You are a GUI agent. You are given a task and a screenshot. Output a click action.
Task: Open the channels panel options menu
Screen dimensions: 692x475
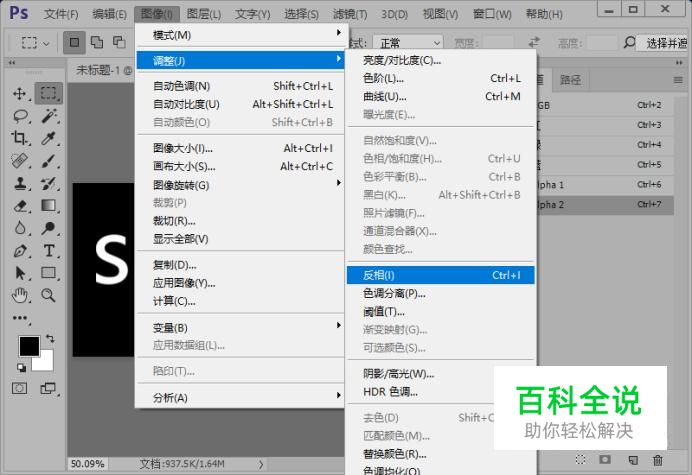pyautogui.click(x=678, y=80)
